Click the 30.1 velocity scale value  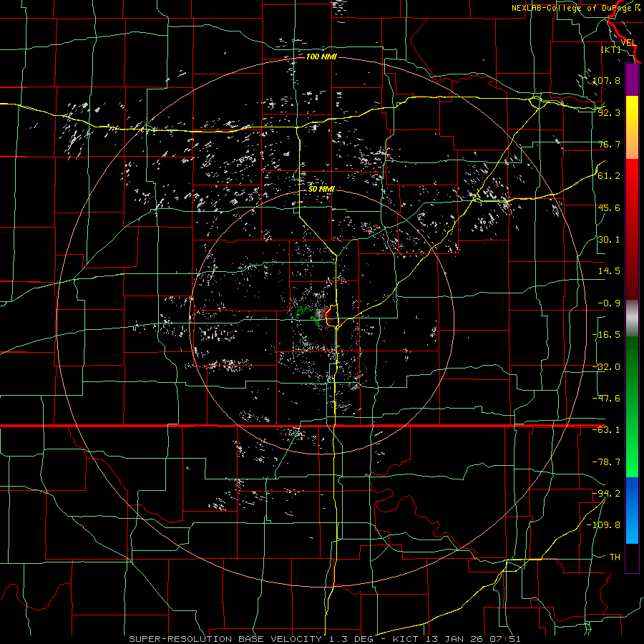(609, 240)
